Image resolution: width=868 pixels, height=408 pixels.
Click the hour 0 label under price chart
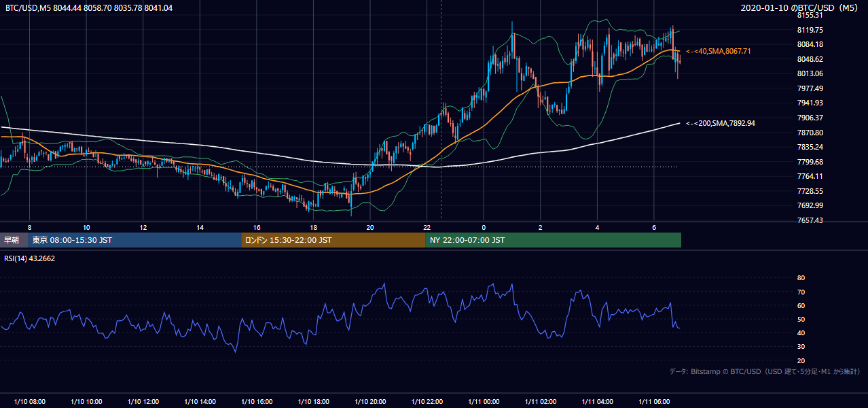click(484, 227)
